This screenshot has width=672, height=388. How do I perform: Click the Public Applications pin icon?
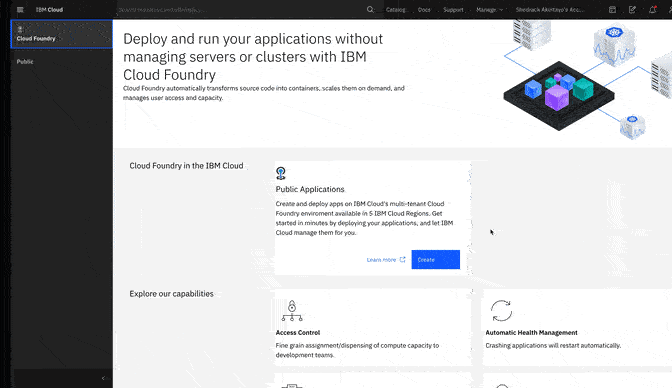click(281, 173)
